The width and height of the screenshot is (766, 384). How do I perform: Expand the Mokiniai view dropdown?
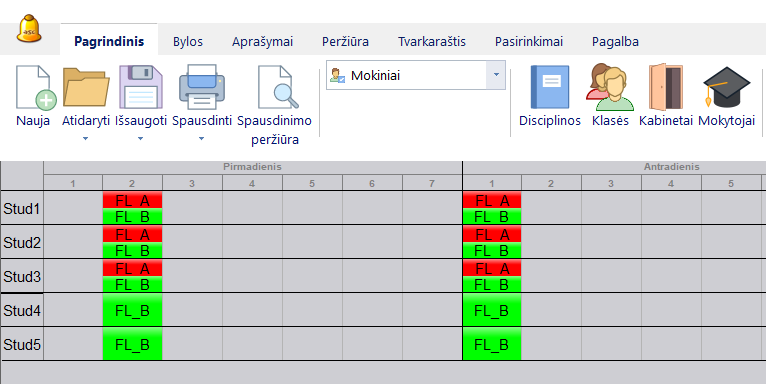tap(496, 75)
